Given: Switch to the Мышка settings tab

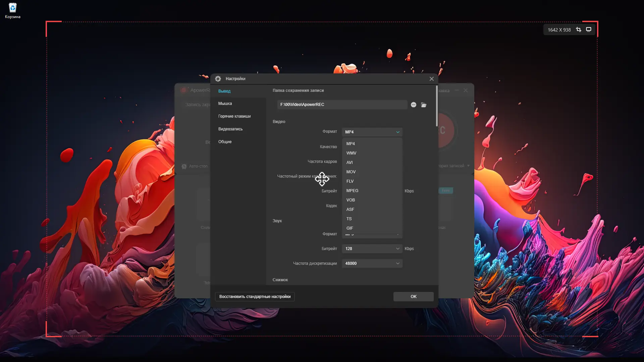Looking at the screenshot, I should click(x=225, y=104).
